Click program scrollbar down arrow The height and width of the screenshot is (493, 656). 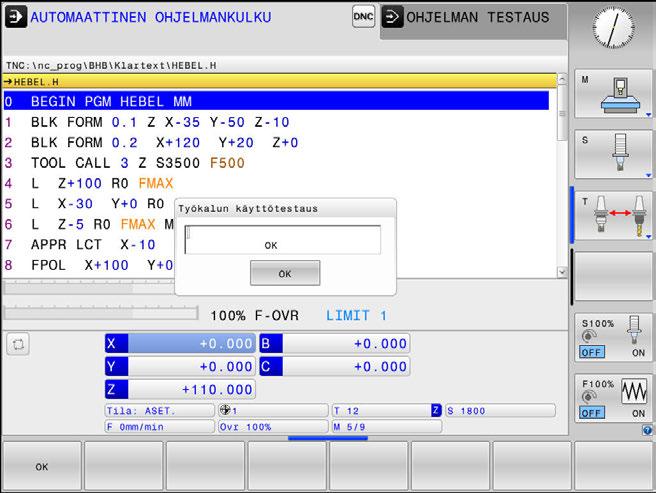point(562,272)
